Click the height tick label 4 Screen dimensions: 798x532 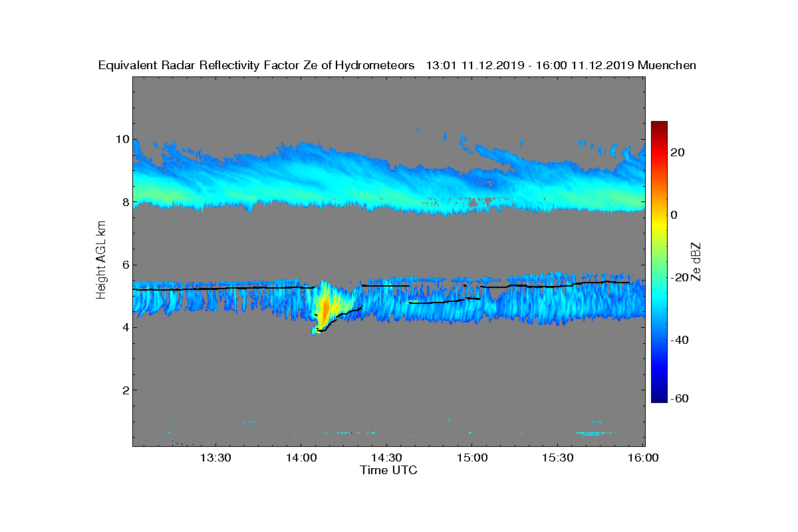coord(124,327)
